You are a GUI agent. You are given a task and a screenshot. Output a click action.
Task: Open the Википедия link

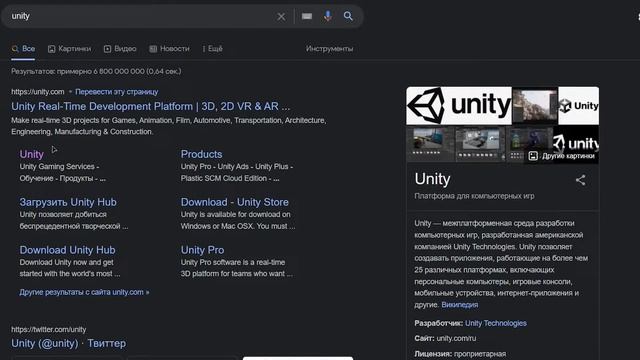pyautogui.click(x=460, y=305)
